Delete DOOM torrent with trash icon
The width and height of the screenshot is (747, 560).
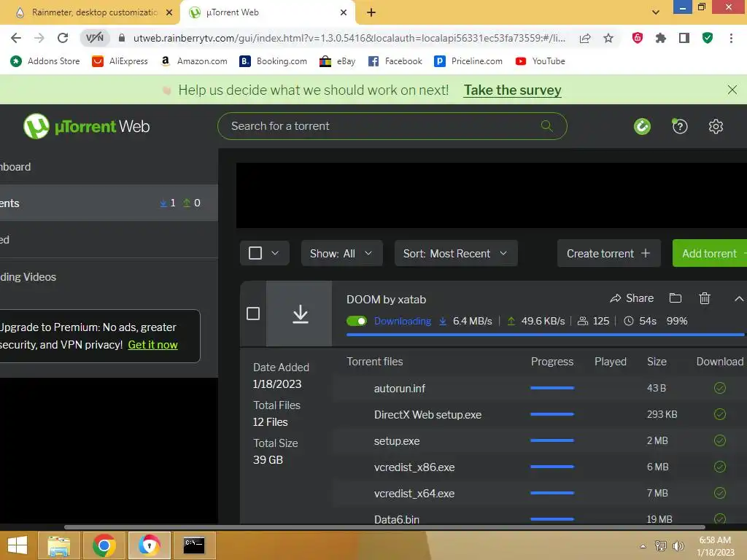point(705,298)
